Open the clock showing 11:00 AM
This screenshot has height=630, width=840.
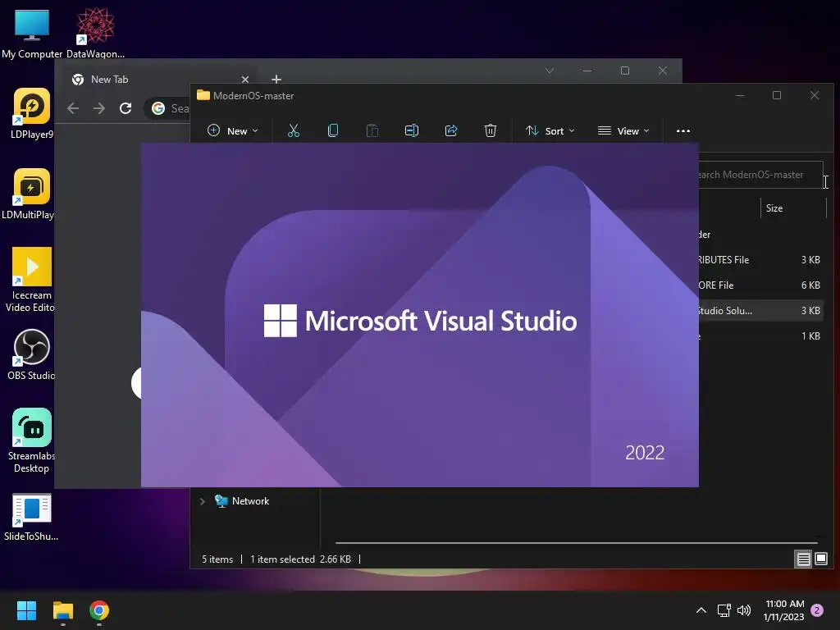click(784, 610)
